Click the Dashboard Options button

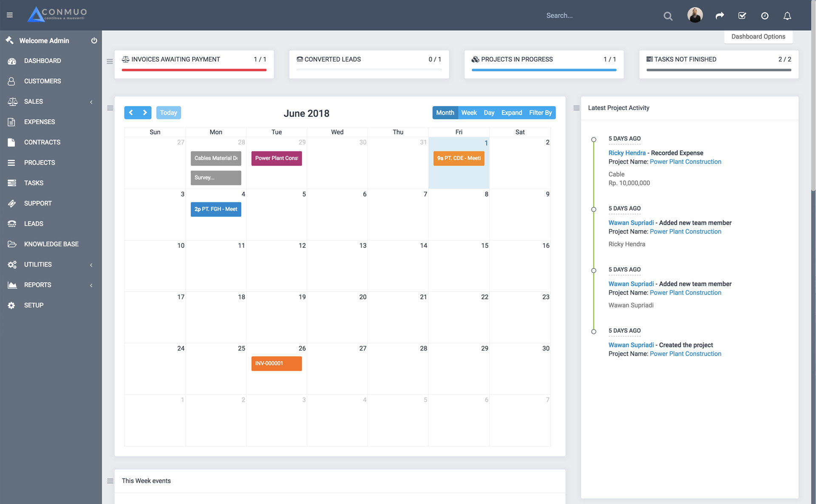pyautogui.click(x=758, y=37)
